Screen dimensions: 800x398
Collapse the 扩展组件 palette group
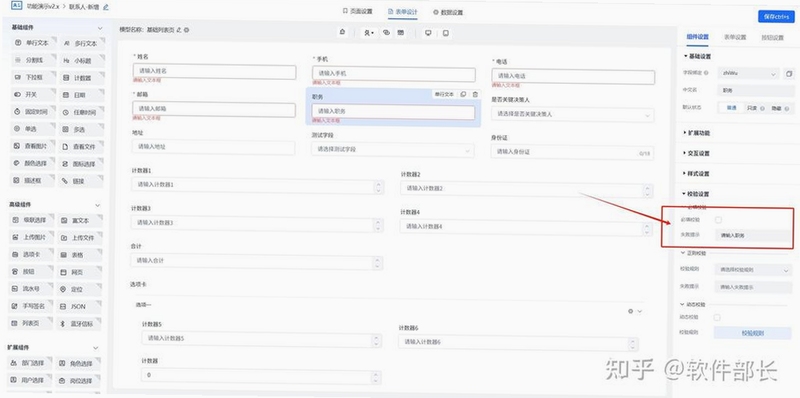[96, 348]
